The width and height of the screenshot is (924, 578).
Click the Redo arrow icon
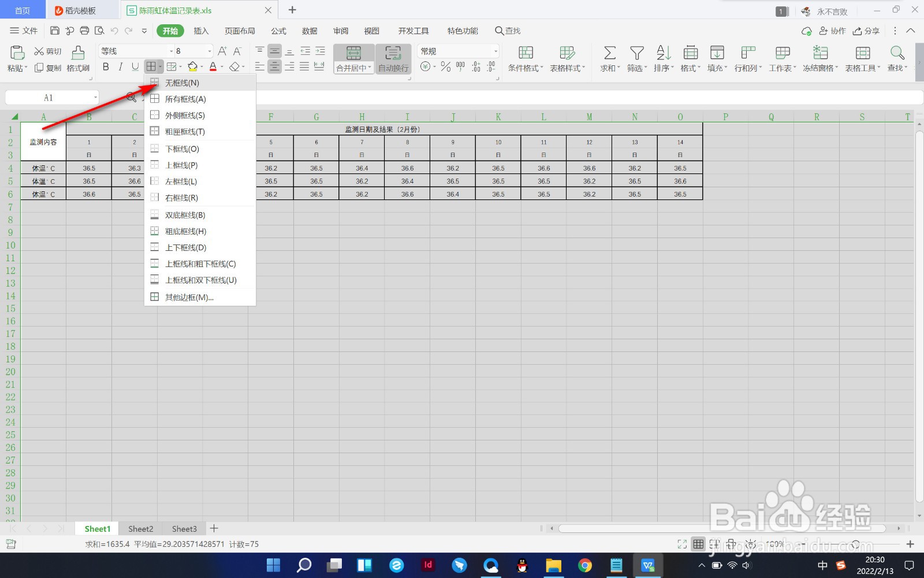pyautogui.click(x=128, y=31)
